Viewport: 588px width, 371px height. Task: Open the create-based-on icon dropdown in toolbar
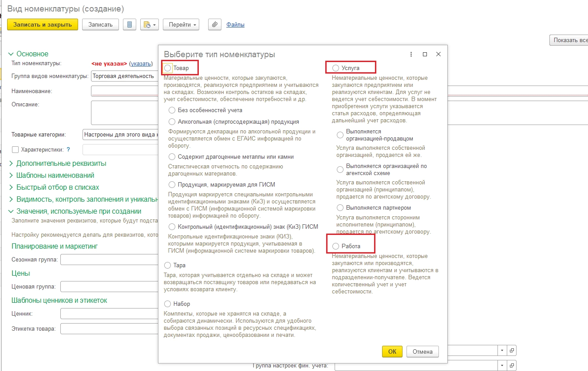150,24
